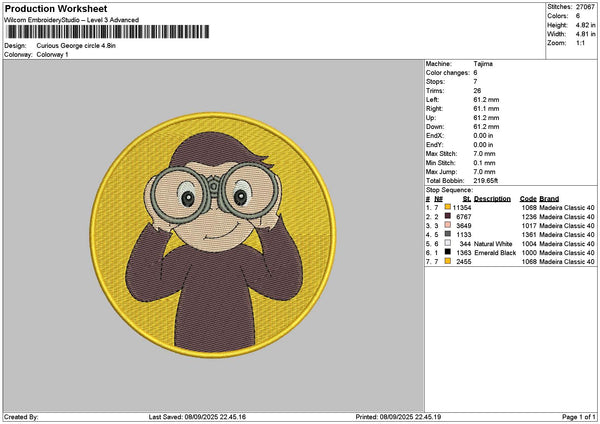Click the 'Stop Sequence:' heading
The height and width of the screenshot is (424, 600).
pyautogui.click(x=450, y=190)
